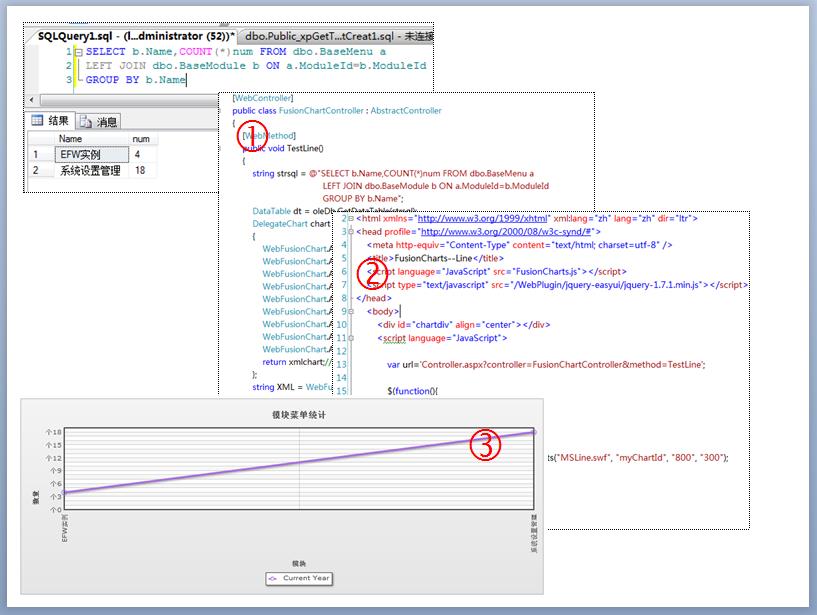Image resolution: width=817 pixels, height=615 pixels.
Task: Click the 'string strsql' declaration line
Action: (393, 173)
